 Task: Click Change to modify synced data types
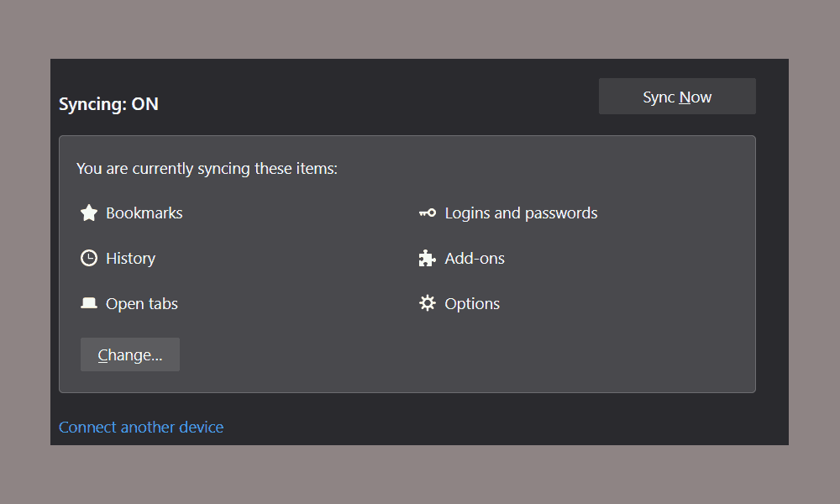coord(129,354)
